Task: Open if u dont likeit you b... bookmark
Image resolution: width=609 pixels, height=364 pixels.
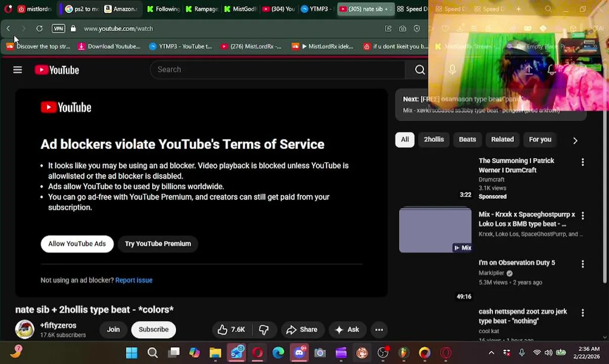Action: (396, 47)
